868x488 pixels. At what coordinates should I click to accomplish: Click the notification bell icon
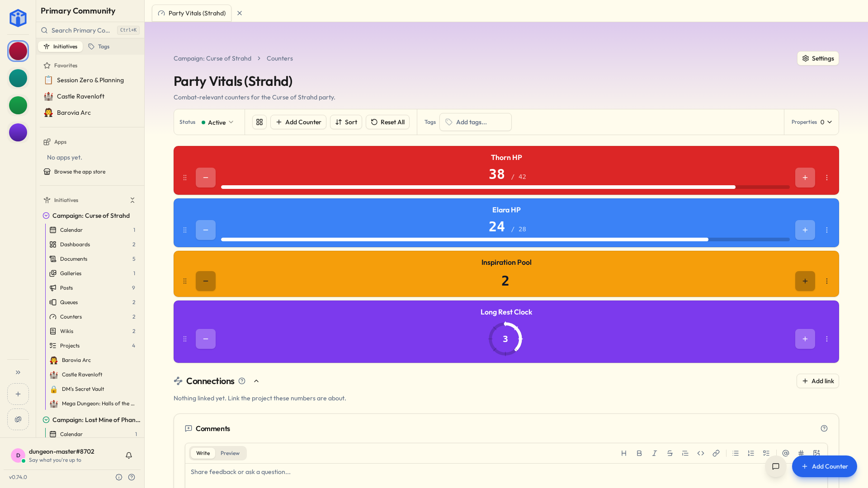(129, 455)
